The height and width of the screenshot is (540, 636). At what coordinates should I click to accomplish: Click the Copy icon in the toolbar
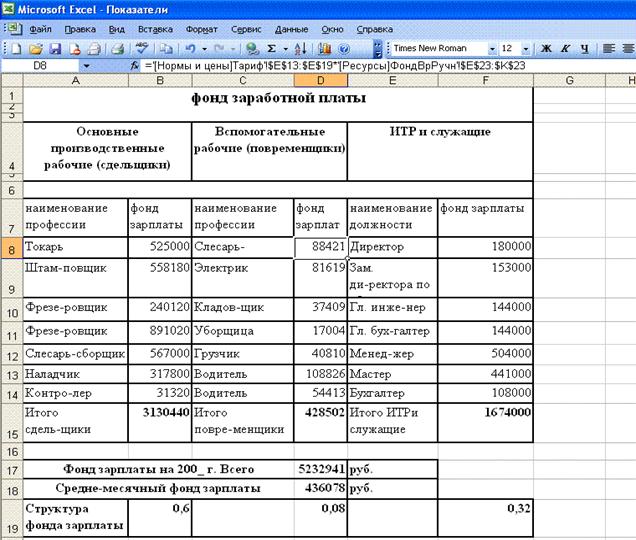pos(166,49)
